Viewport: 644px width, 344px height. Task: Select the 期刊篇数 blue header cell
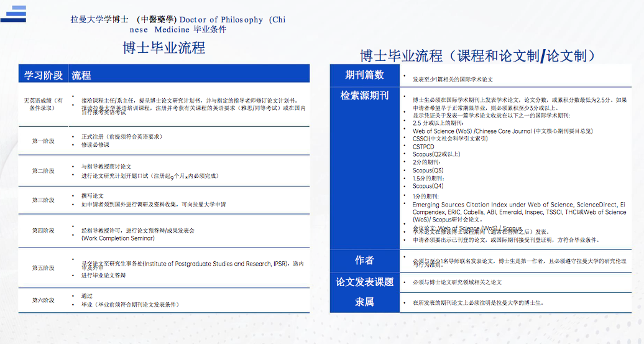click(x=364, y=75)
